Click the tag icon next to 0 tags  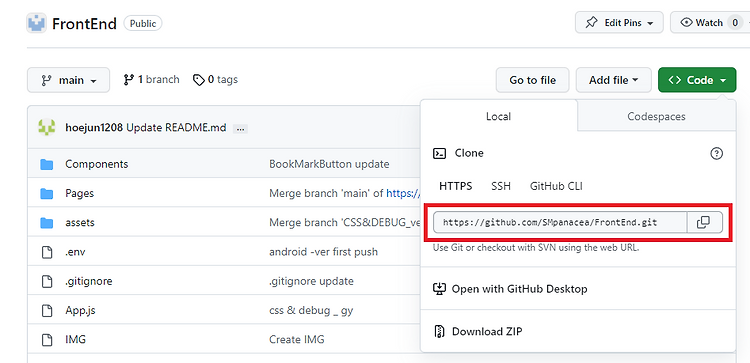199,80
